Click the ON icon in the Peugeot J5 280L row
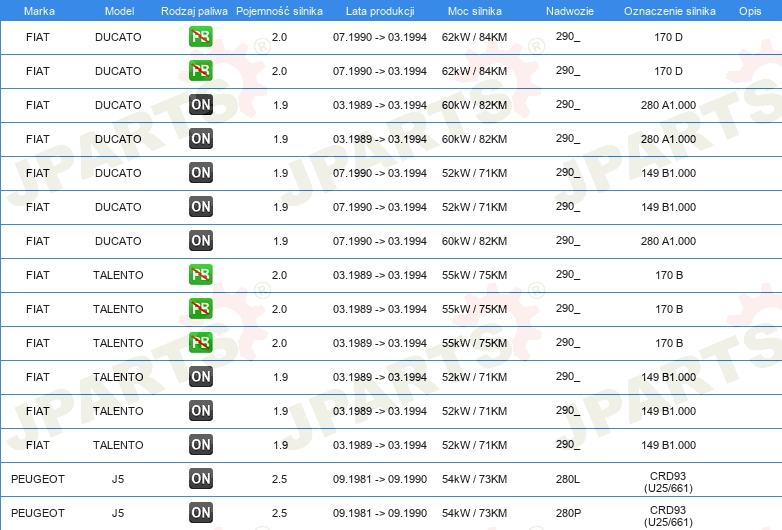Screen dimensions: 782x530 tap(200, 479)
